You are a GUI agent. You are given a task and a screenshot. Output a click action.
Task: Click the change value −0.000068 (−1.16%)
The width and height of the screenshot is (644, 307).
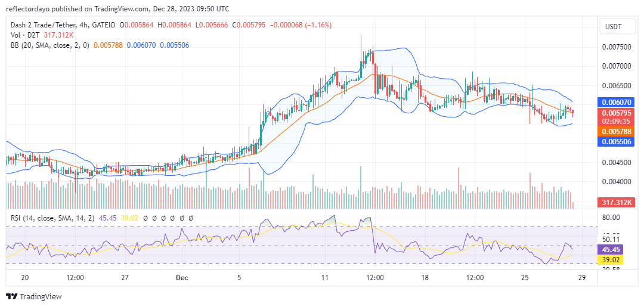[301, 25]
